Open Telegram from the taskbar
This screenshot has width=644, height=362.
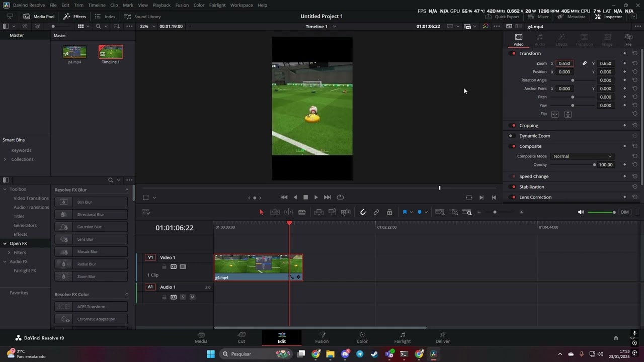pos(360,354)
